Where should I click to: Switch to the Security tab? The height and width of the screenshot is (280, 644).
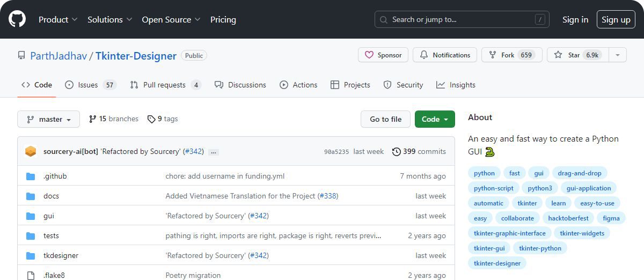(403, 85)
